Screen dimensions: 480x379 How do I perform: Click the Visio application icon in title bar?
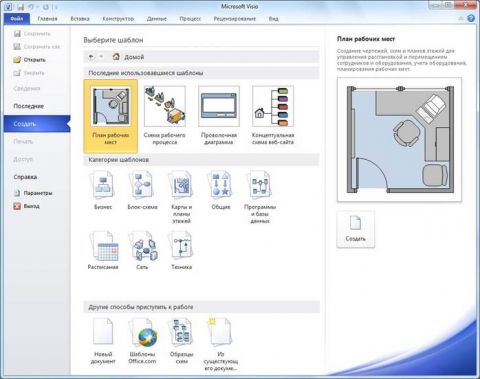9,7
